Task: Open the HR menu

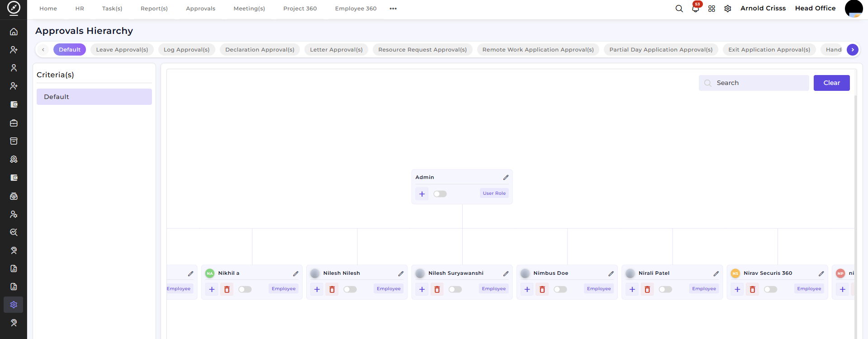Action: tap(80, 9)
